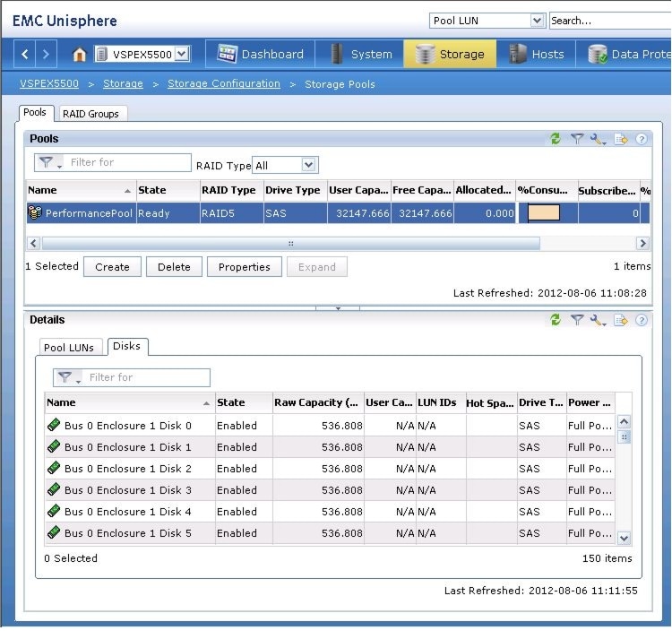Refresh the Details panel

(x=556, y=320)
